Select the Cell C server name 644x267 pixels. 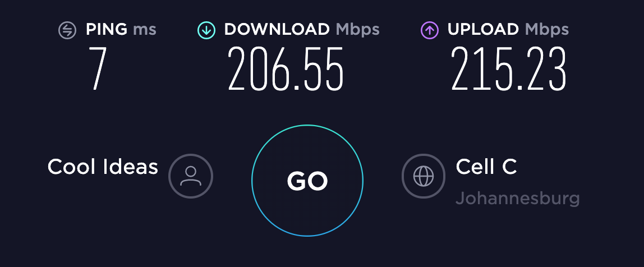[486, 167]
